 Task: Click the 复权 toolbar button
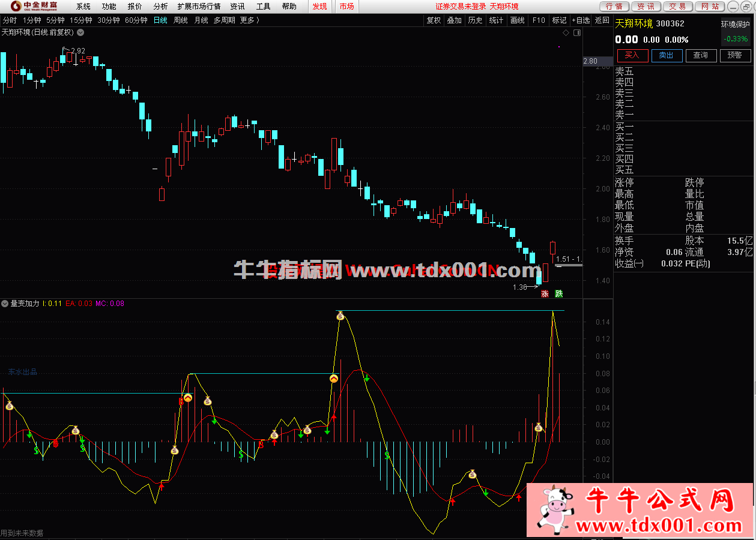[434, 20]
